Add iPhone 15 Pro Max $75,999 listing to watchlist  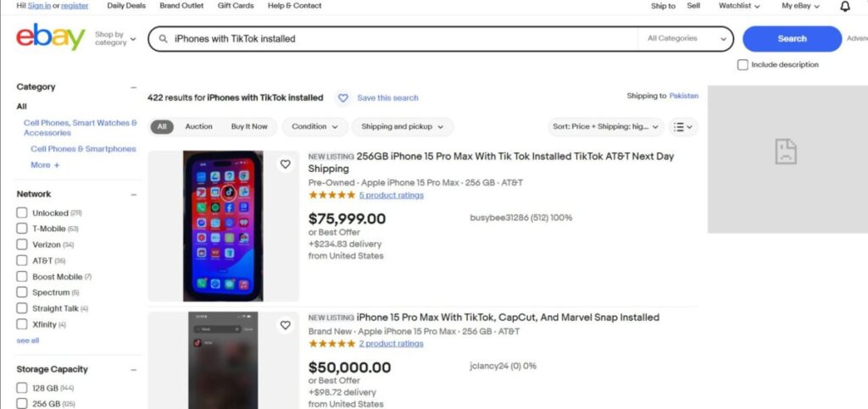point(286,164)
